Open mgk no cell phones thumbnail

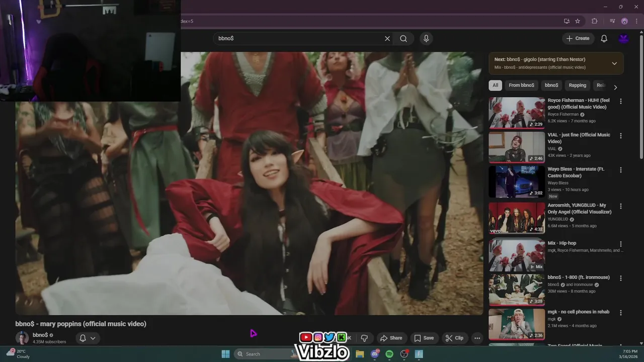point(517,324)
